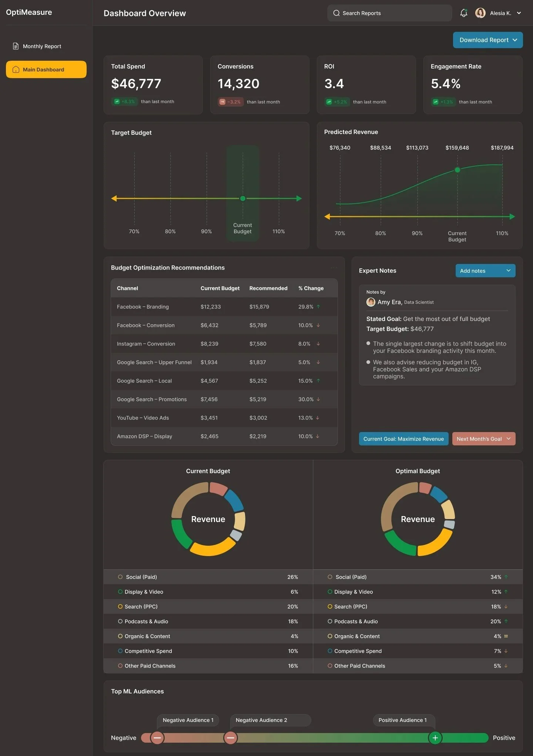This screenshot has height=756, width=533.
Task: Click the $15,879 recommended value
Action: 259,307
